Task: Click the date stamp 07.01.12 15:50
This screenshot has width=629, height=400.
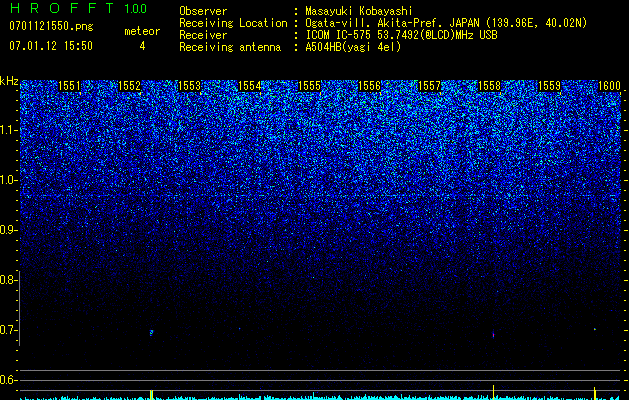Action: click(x=51, y=46)
